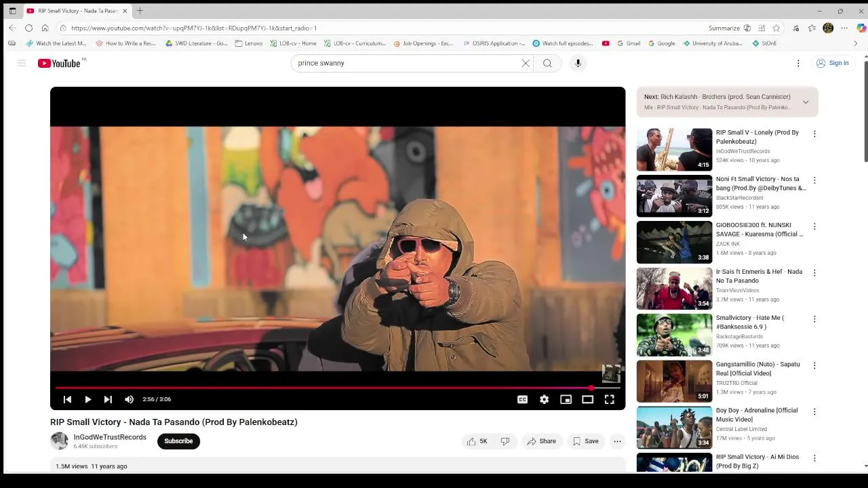The width and height of the screenshot is (868, 488).
Task: Open the University of Aruba bookmark
Action: click(712, 43)
